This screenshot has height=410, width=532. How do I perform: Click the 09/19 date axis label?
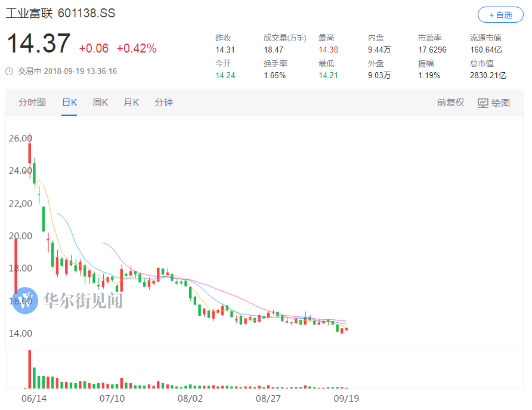(347, 397)
